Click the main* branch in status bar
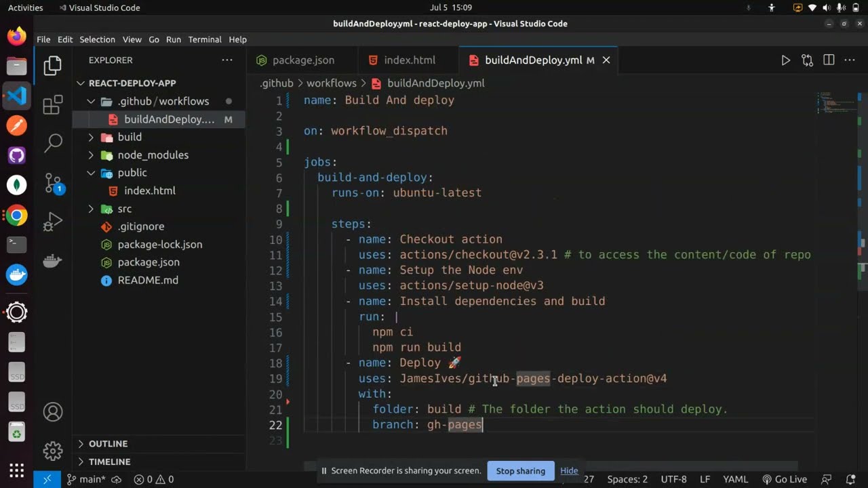The width and height of the screenshot is (868, 488). (x=86, y=479)
